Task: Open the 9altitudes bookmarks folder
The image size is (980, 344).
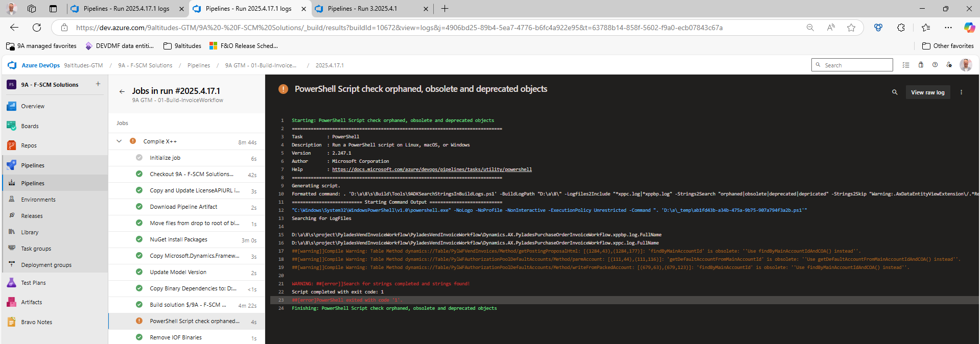Action: pyautogui.click(x=182, y=46)
